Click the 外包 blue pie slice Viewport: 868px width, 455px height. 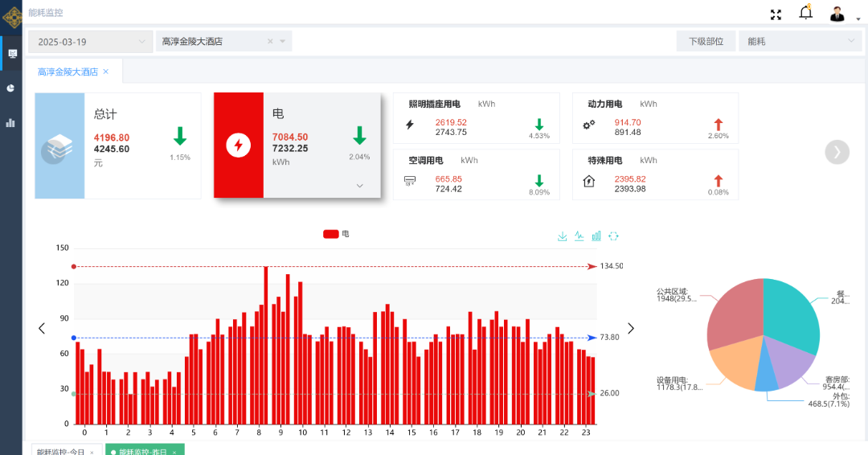click(x=767, y=374)
